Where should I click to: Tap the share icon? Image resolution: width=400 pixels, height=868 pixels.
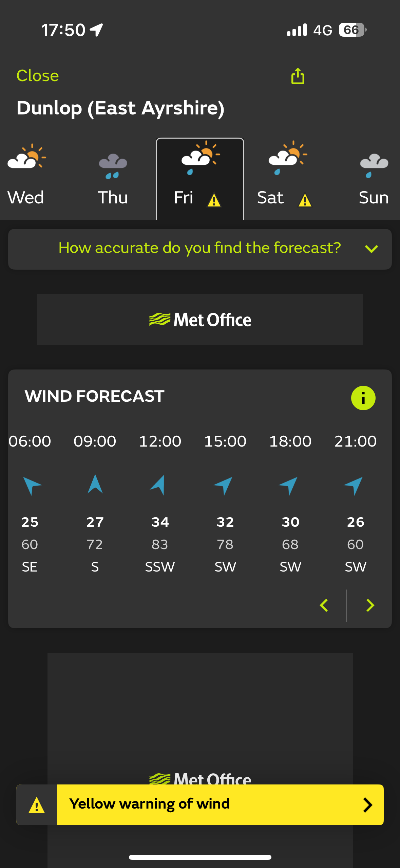click(298, 76)
